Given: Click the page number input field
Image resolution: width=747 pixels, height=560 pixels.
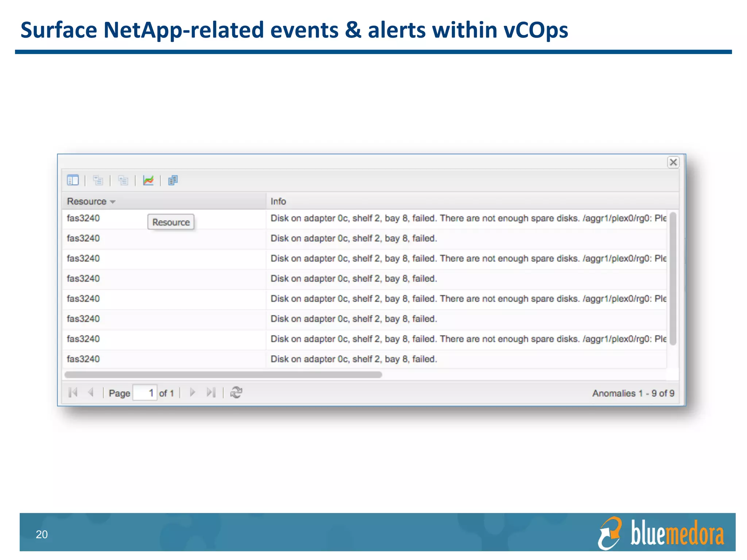Looking at the screenshot, I should (x=145, y=393).
